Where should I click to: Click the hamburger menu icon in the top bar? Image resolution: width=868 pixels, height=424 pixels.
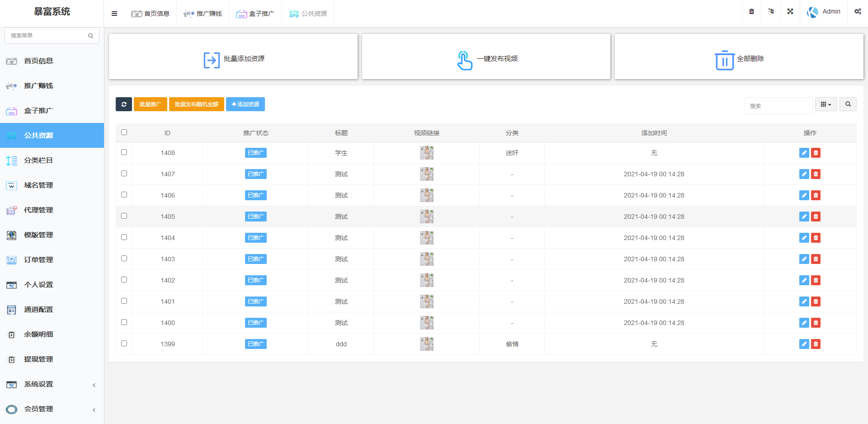point(114,14)
